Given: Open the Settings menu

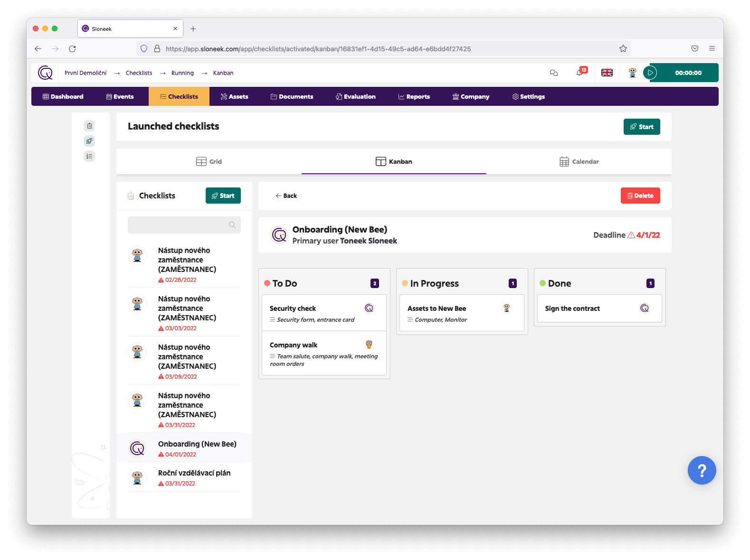Looking at the screenshot, I should tap(529, 96).
